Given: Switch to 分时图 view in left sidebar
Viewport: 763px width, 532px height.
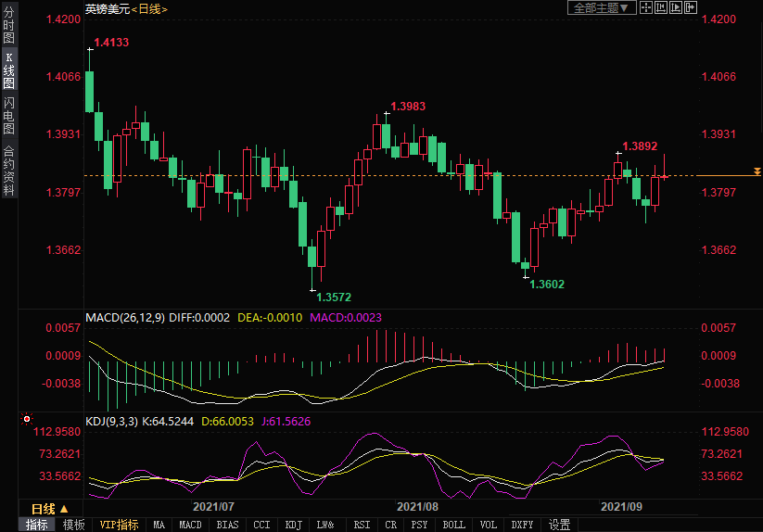Looking at the screenshot, I should pos(8,26).
